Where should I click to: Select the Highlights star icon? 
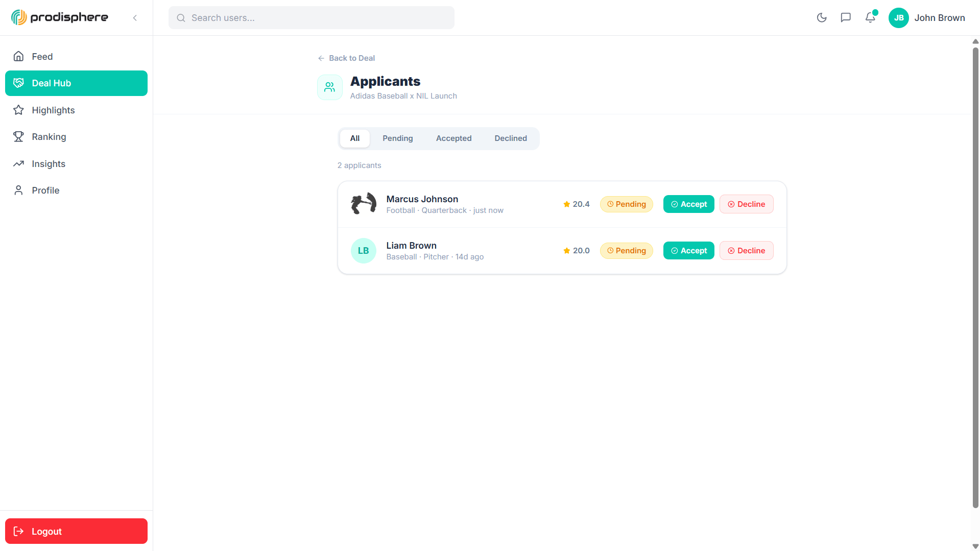pyautogui.click(x=18, y=110)
